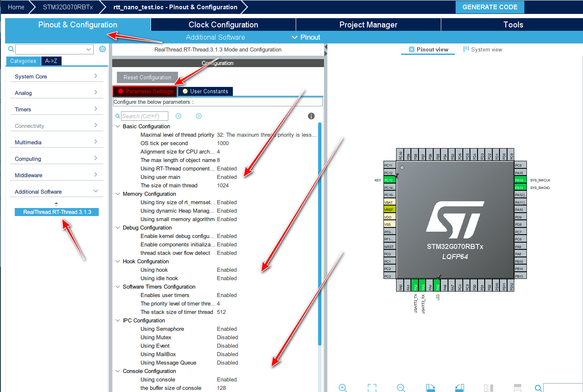Select the zoom out icon

[x=400, y=387]
